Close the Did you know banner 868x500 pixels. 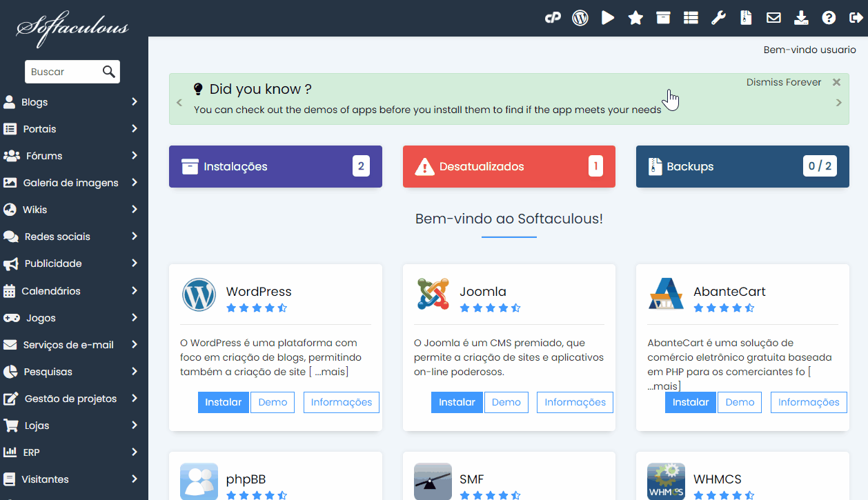[x=836, y=82]
